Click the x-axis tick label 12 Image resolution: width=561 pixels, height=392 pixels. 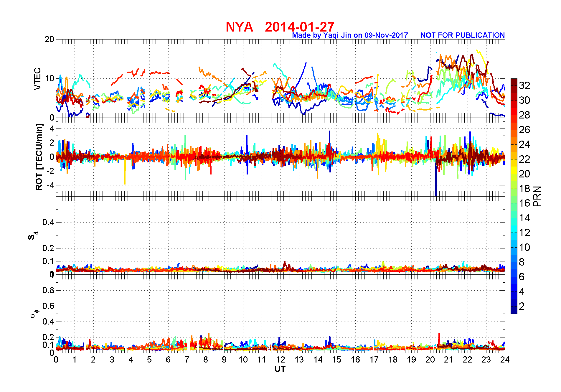(280, 360)
